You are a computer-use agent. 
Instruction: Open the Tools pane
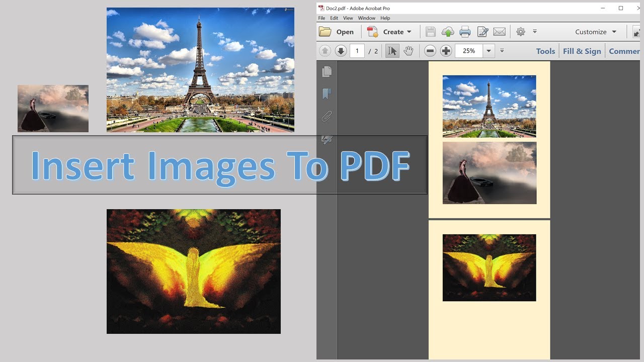click(x=545, y=51)
